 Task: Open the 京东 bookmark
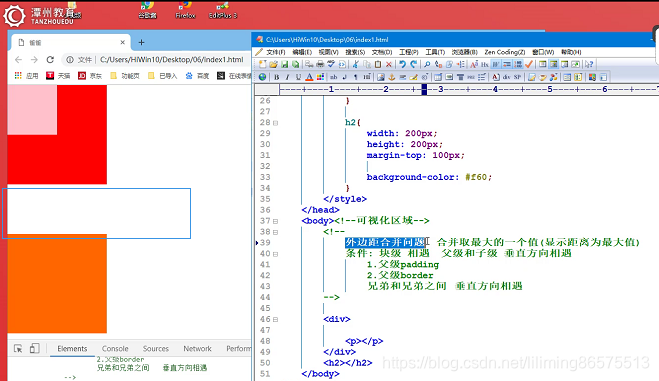click(90, 76)
